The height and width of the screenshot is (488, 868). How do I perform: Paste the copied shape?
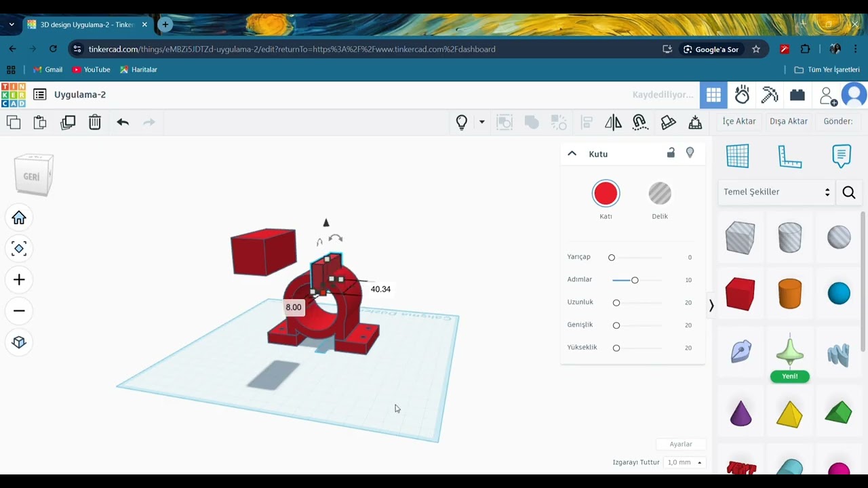40,122
